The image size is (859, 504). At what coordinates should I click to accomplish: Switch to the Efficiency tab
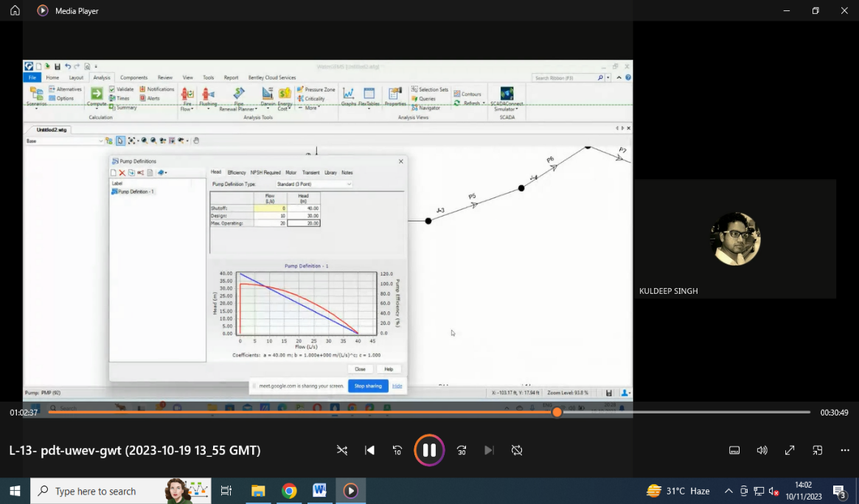(x=236, y=172)
